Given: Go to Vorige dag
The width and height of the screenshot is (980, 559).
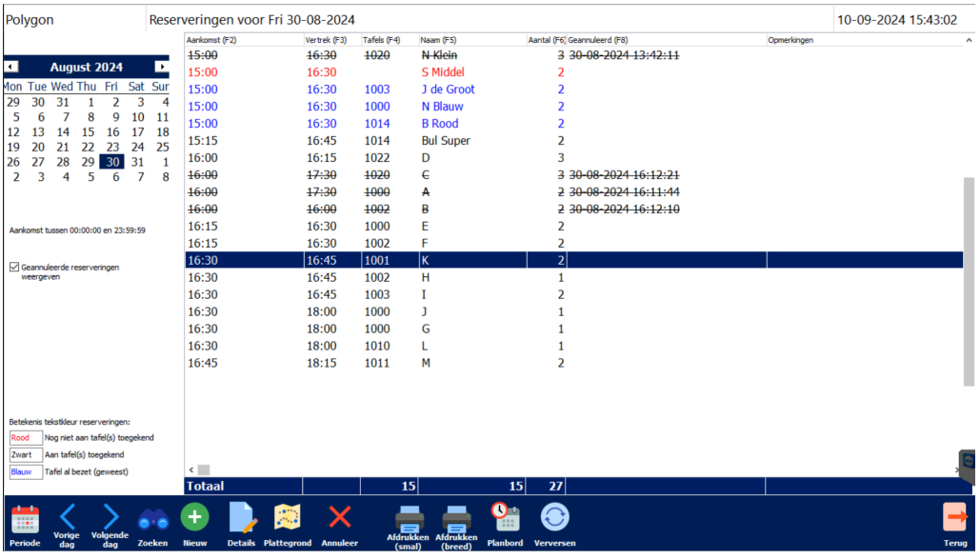Looking at the screenshot, I should 67,526.
